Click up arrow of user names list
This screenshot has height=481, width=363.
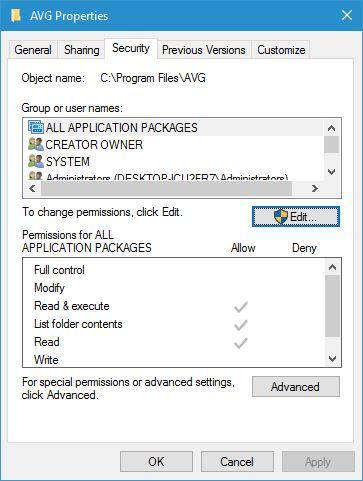[x=331, y=128]
